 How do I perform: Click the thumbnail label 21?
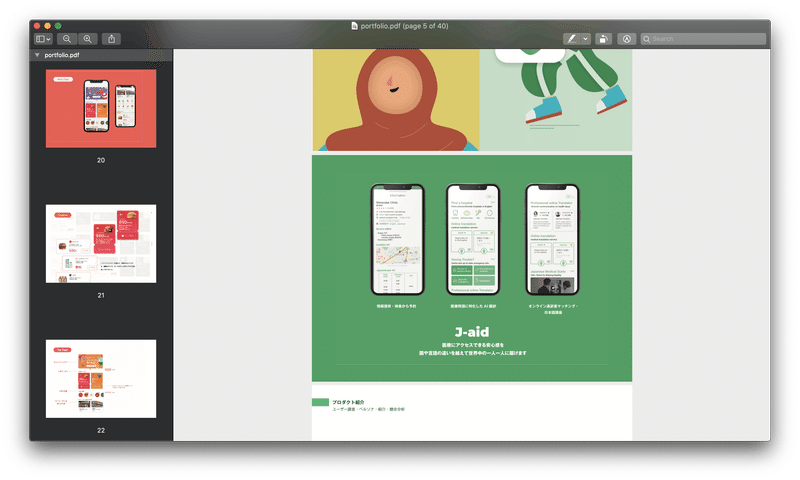[x=101, y=295]
